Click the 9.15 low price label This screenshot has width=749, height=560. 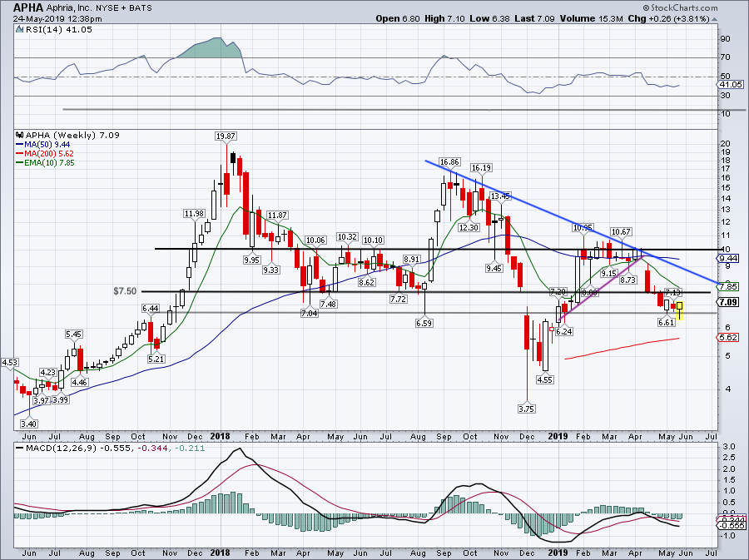pyautogui.click(x=608, y=273)
